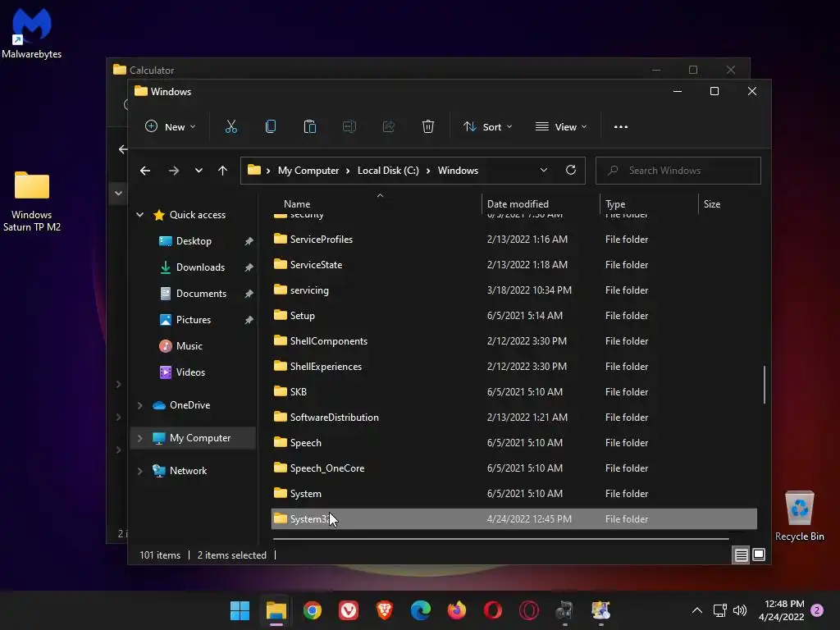Expand address bar history dropdown
840x630 pixels.
pyautogui.click(x=544, y=171)
